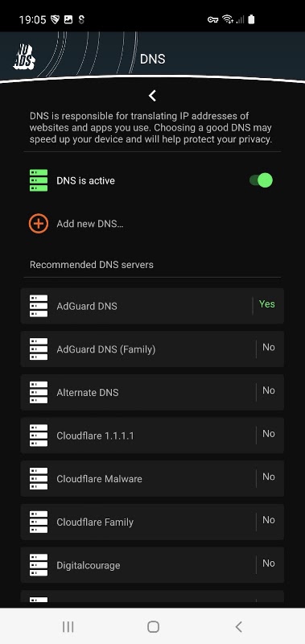Tap the Digitalcourage No status label
305x644 pixels.
pyautogui.click(x=269, y=563)
